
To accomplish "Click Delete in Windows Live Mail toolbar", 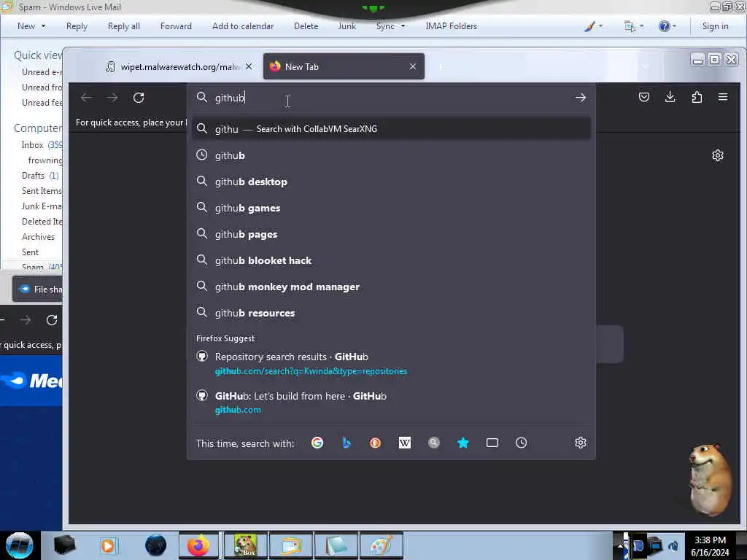I will coord(306,26).
